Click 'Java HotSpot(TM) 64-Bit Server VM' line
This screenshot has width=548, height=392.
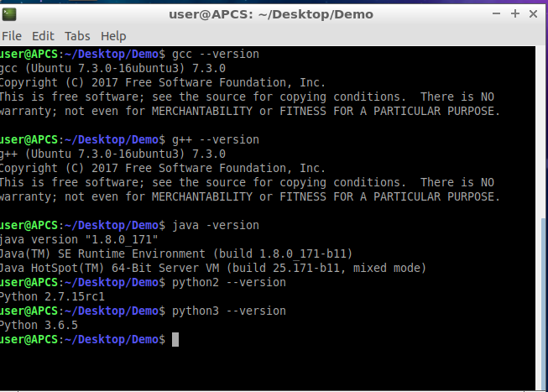(x=213, y=269)
